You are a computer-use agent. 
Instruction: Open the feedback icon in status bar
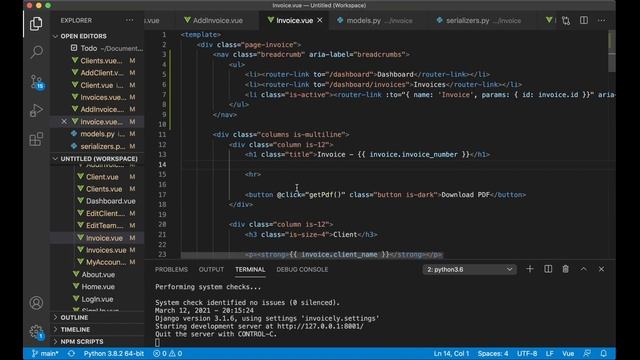click(x=587, y=353)
